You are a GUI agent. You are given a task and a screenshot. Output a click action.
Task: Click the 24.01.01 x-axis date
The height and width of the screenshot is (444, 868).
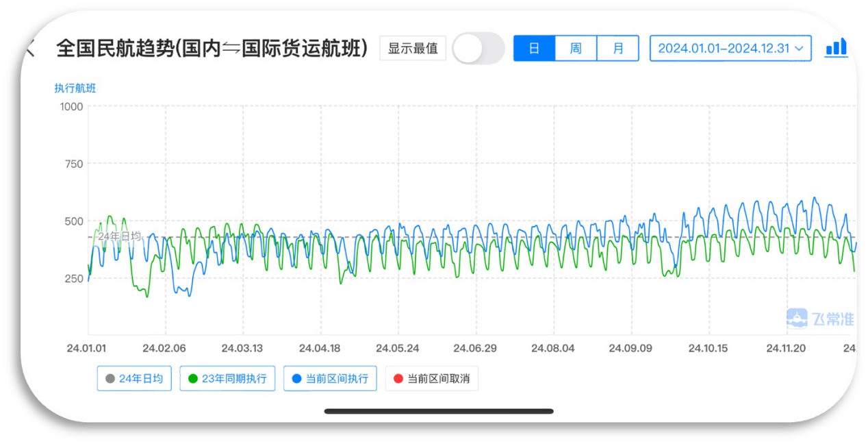tap(86, 347)
